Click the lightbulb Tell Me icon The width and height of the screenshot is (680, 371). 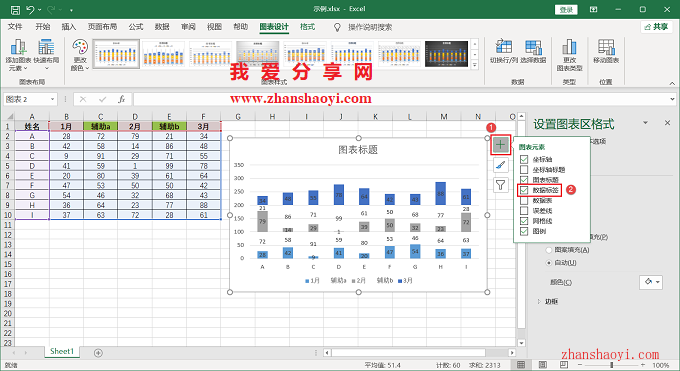(337, 27)
